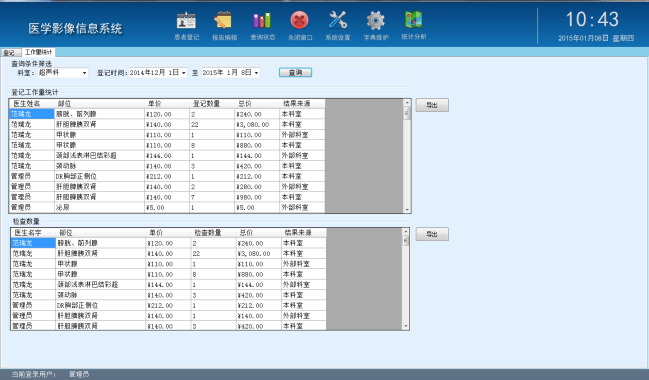Click 导出 button beside examination count table
The image size is (649, 380).
(432, 234)
